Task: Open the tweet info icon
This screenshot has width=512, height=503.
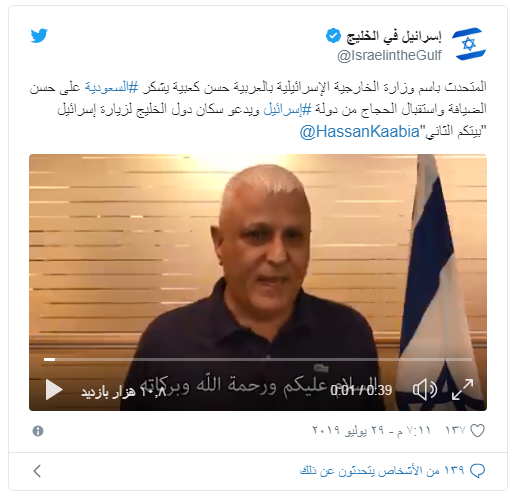Action: point(38,431)
